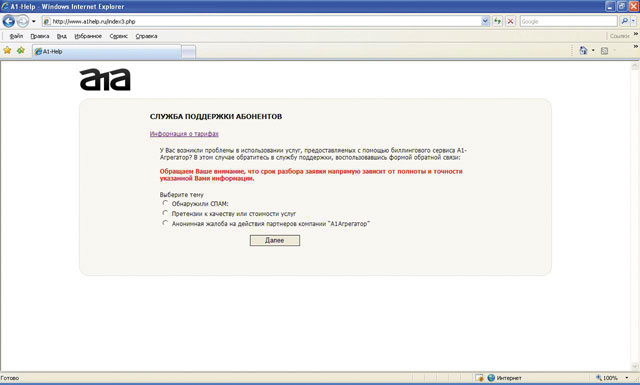Open the Вид menu
This screenshot has width=640, height=385.
(x=62, y=36)
